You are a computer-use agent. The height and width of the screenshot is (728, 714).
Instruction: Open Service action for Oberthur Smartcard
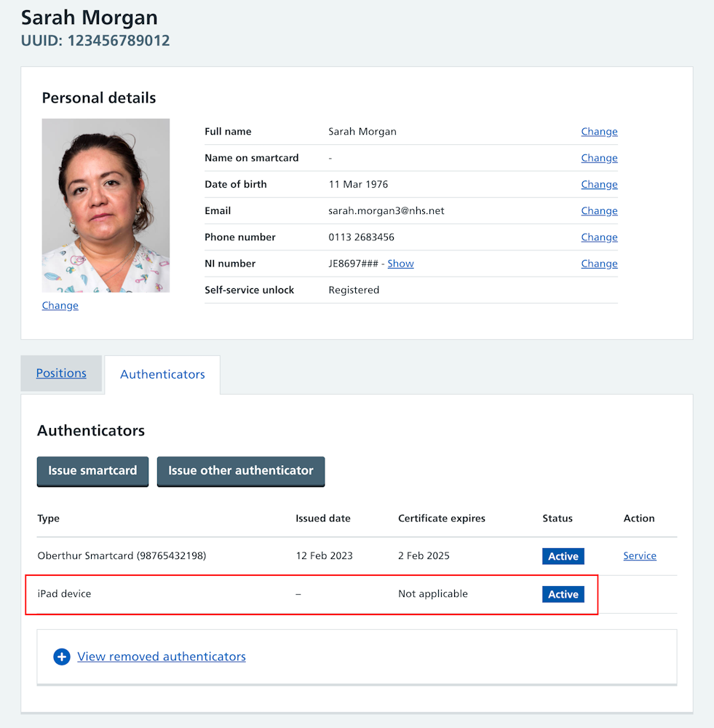(x=640, y=555)
